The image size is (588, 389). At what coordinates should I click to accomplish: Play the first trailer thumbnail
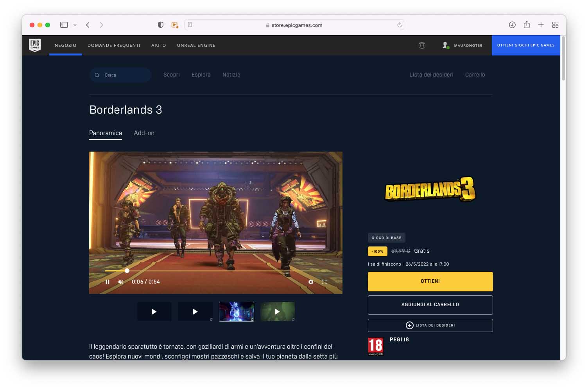click(154, 312)
